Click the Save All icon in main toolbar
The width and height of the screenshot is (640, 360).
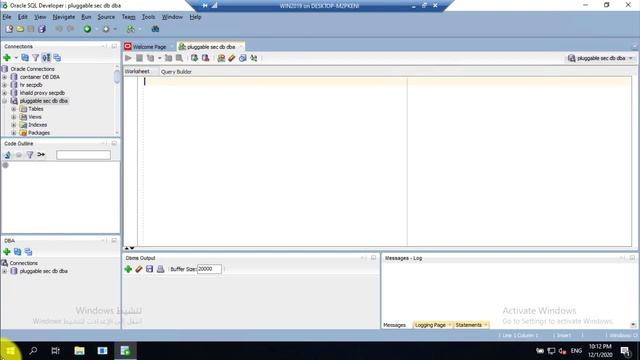point(42,29)
